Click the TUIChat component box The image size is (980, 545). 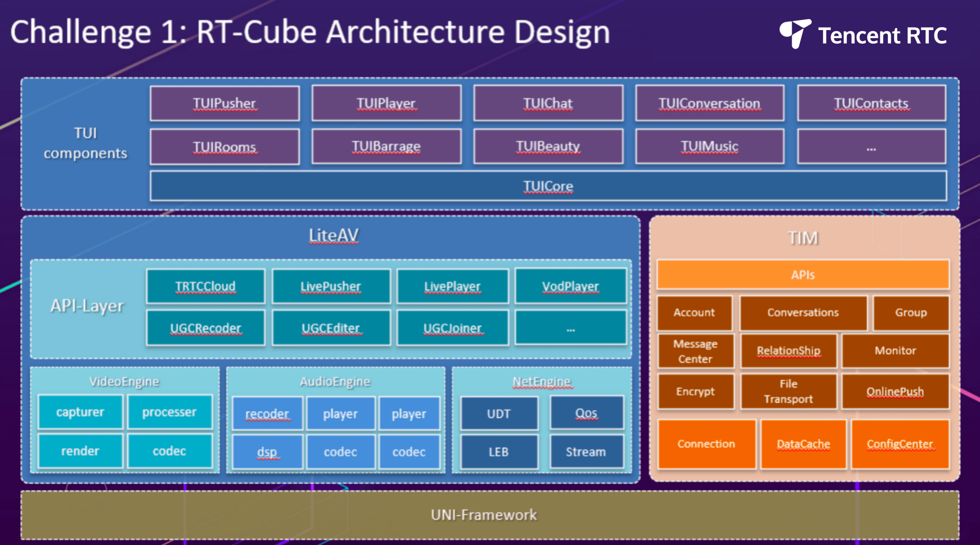[x=548, y=103]
